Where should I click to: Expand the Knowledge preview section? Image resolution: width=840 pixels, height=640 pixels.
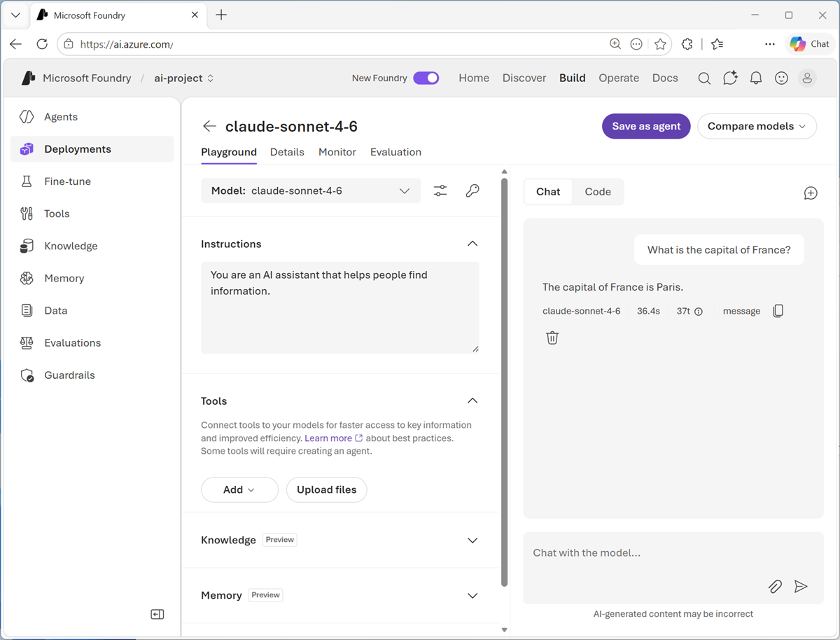click(x=472, y=540)
